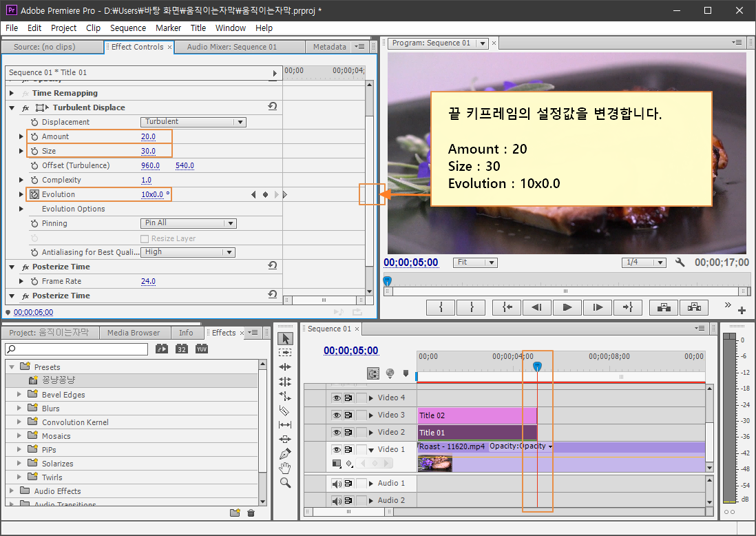Click the Extract button

tap(694, 307)
